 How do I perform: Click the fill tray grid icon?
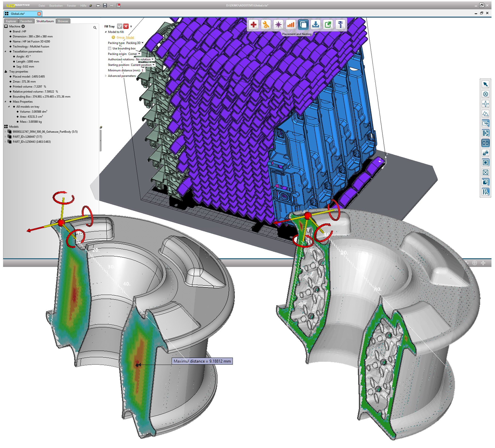485,143
